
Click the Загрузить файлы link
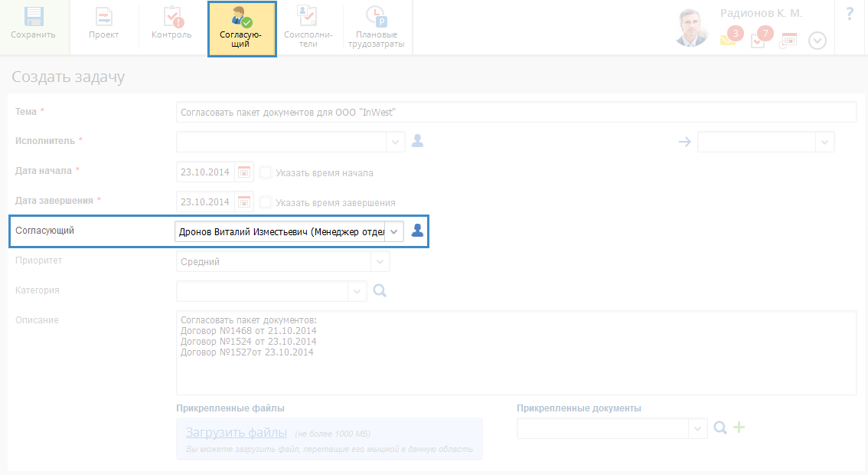pyautogui.click(x=237, y=432)
